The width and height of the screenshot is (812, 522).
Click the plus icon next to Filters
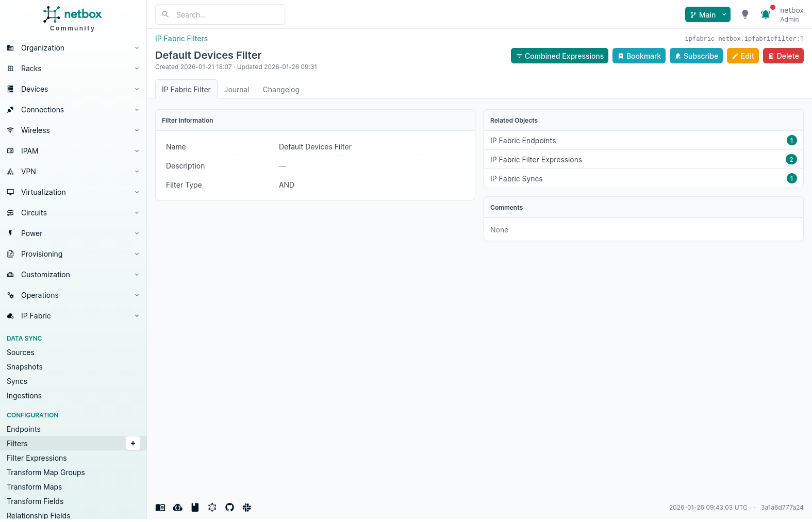click(133, 443)
